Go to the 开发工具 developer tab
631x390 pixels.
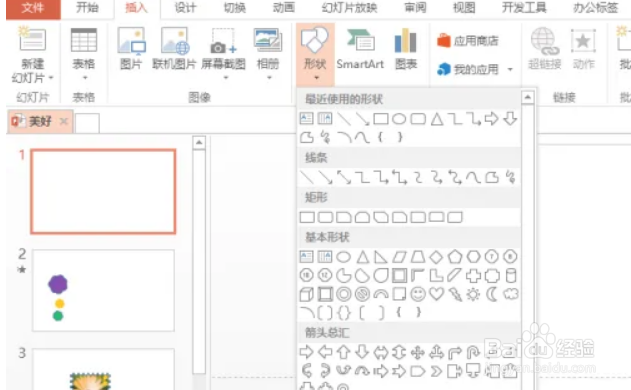tap(524, 8)
